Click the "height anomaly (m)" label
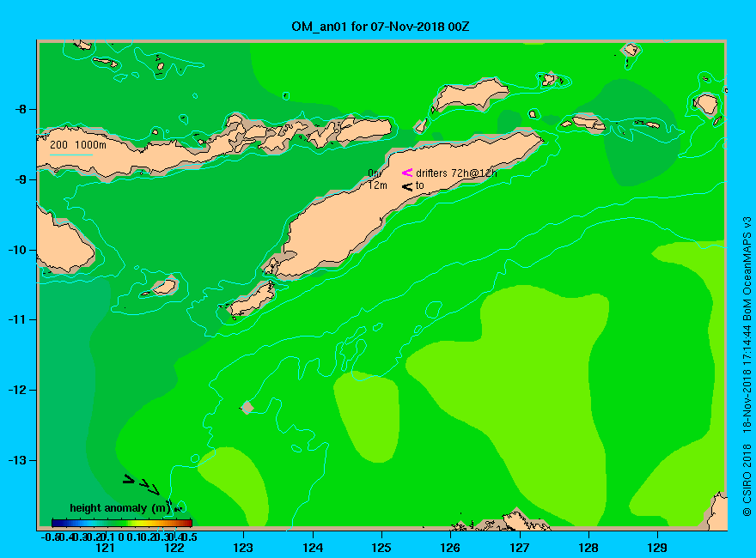Screen dimensions: 756x558 click(120, 508)
